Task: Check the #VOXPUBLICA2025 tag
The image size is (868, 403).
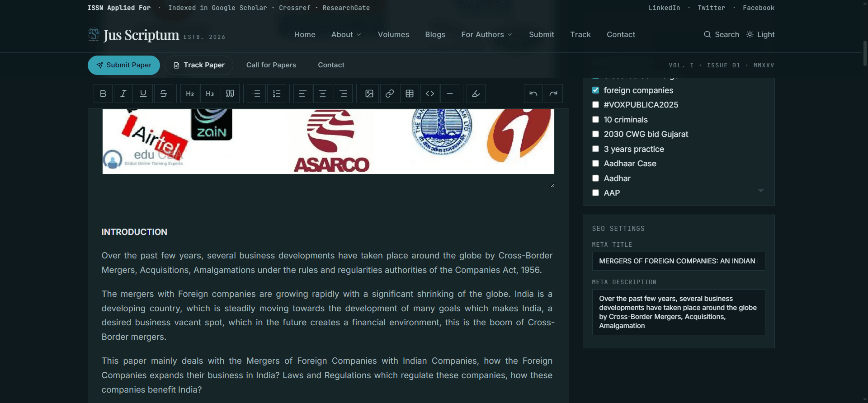Action: point(596,105)
